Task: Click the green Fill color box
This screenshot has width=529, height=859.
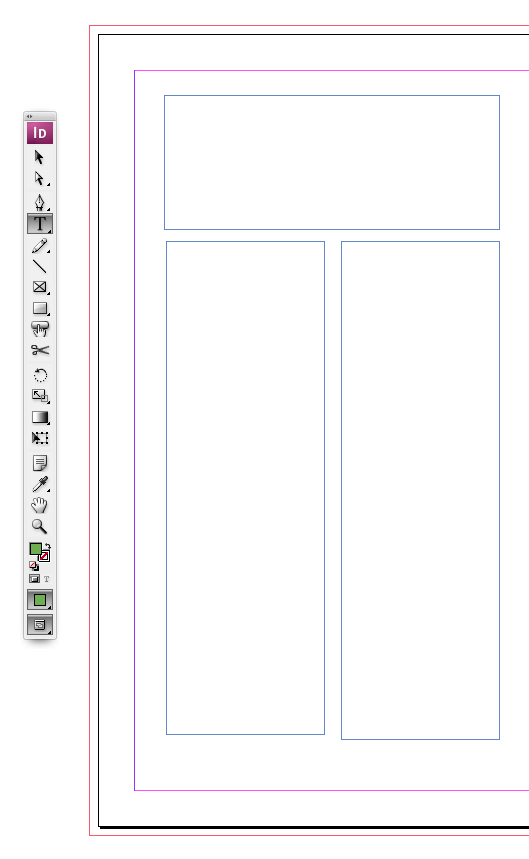Action: point(35,548)
